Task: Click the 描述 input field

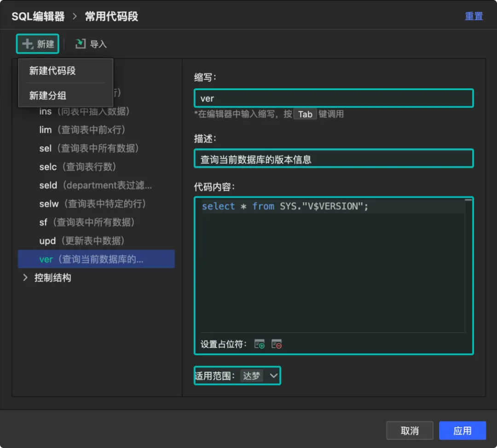Action: point(334,159)
